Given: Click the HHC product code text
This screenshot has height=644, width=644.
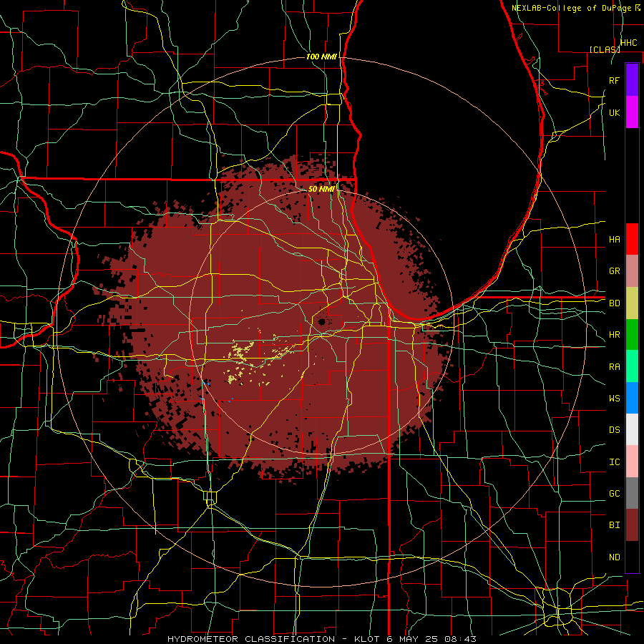Looking at the screenshot, I should point(628,43).
